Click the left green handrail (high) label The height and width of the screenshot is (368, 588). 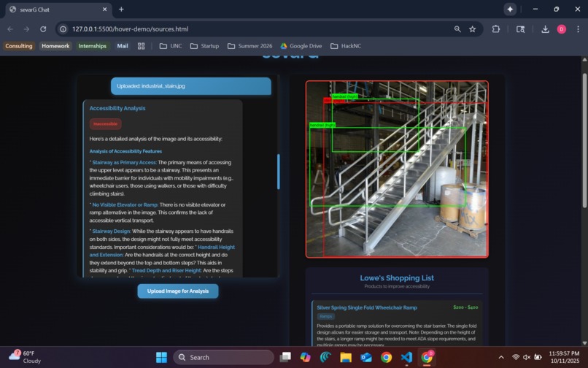[322, 125]
